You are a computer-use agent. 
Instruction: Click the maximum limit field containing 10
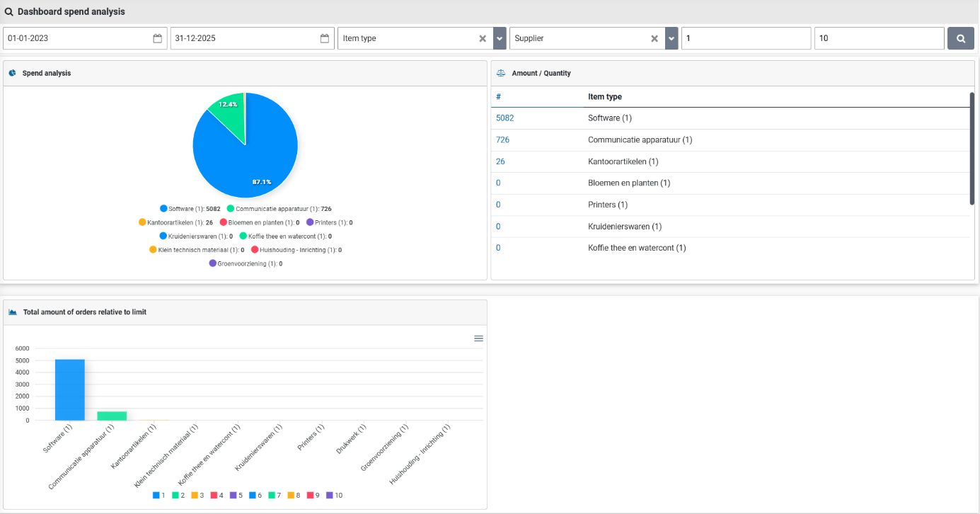879,38
